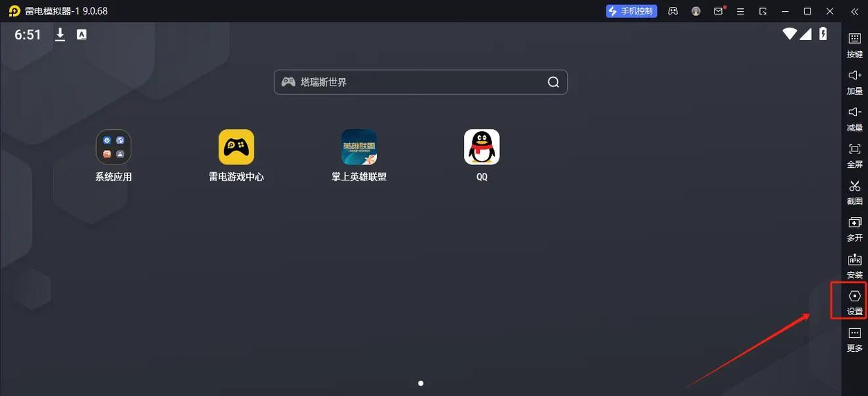
Task: Click the cellular signal icon
Action: tap(806, 34)
